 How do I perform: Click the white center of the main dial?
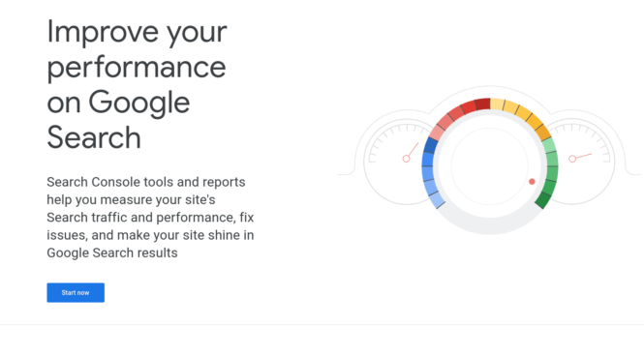click(x=489, y=166)
